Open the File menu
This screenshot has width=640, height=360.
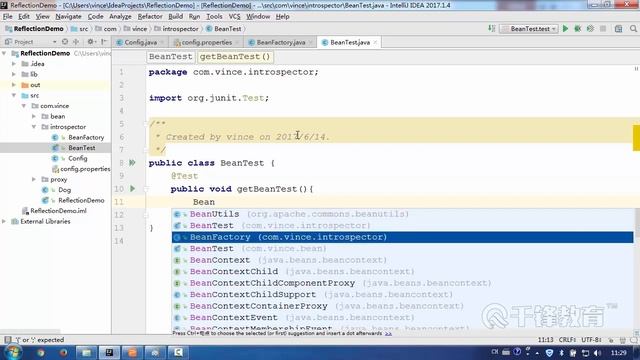point(7,16)
